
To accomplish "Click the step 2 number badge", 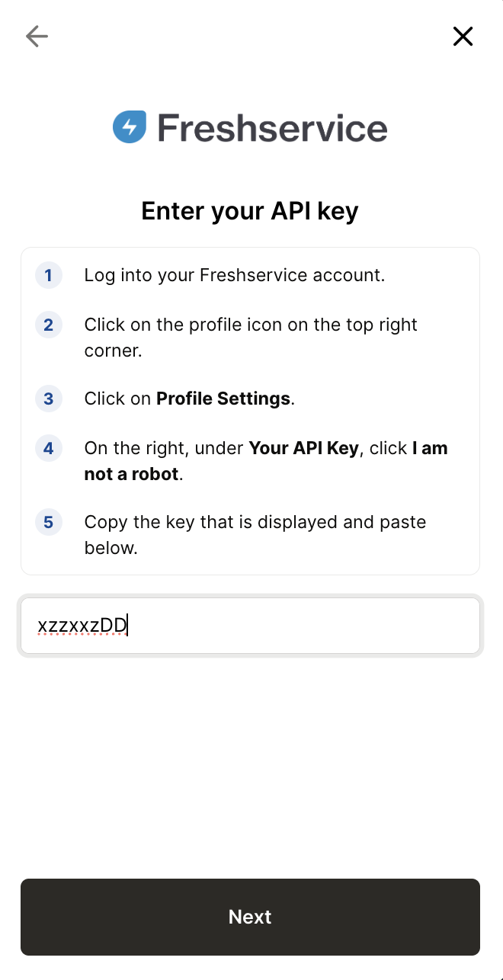I will [x=48, y=325].
